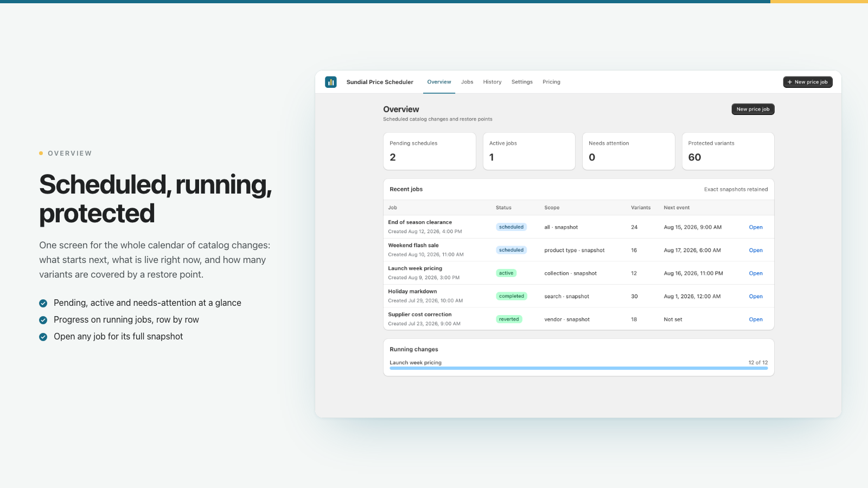Click the Status column header

point(503,208)
